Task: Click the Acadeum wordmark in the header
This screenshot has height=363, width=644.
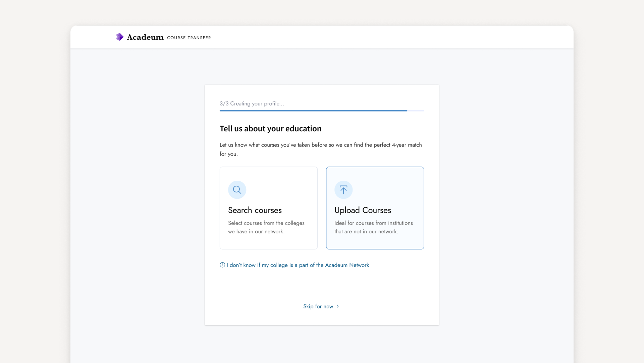Action: 144,37
